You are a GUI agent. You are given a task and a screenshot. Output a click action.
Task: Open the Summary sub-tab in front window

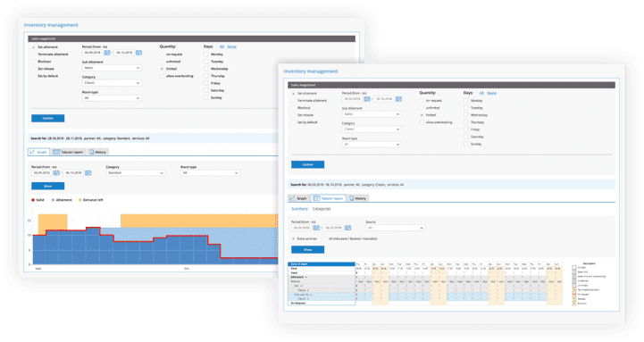(299, 209)
